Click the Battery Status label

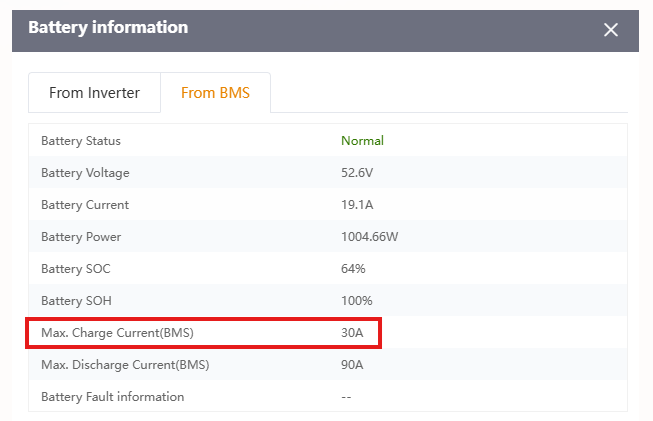81,141
